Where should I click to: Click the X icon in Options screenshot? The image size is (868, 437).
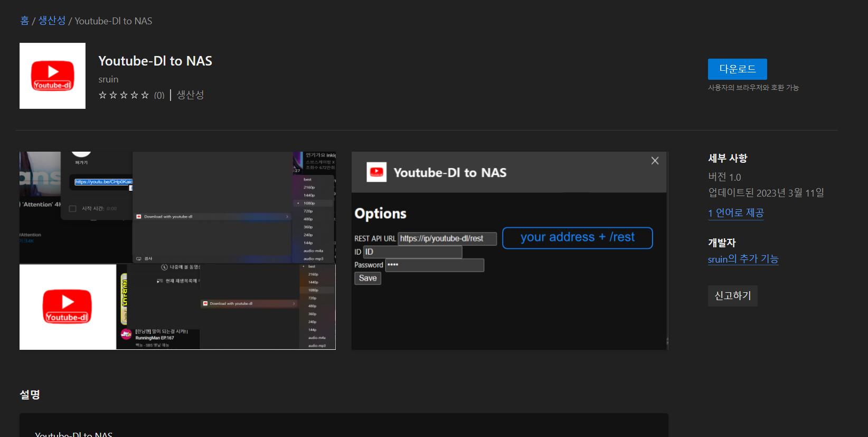click(655, 161)
